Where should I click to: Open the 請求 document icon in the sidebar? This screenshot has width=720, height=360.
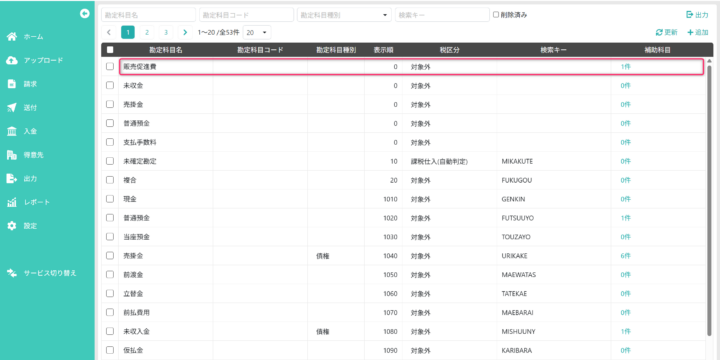pos(11,84)
